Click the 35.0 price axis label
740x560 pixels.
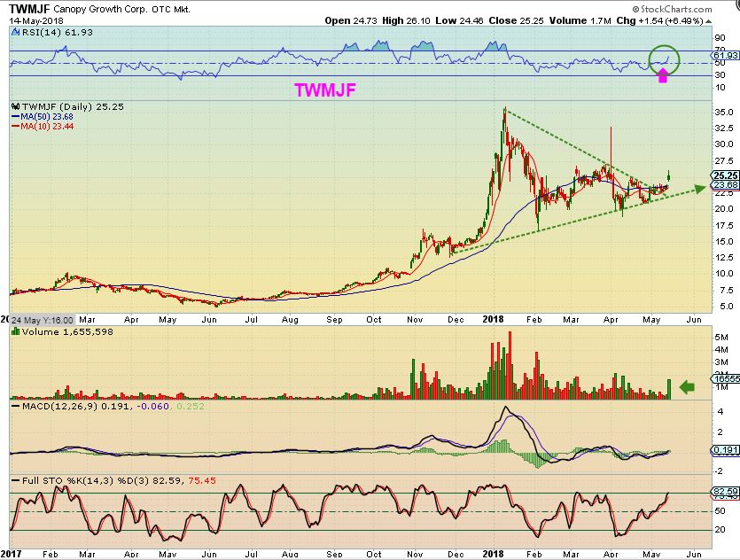click(x=724, y=113)
